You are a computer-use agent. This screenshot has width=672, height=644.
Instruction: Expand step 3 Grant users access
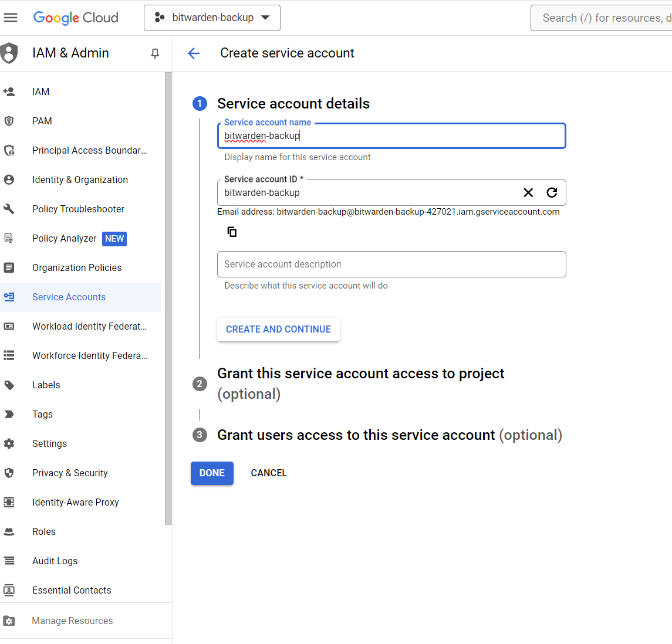[x=390, y=435]
